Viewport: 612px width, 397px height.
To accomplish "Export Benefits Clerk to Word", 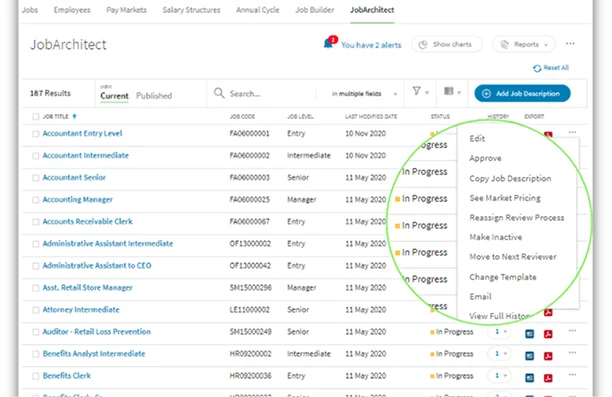I will [x=530, y=378].
